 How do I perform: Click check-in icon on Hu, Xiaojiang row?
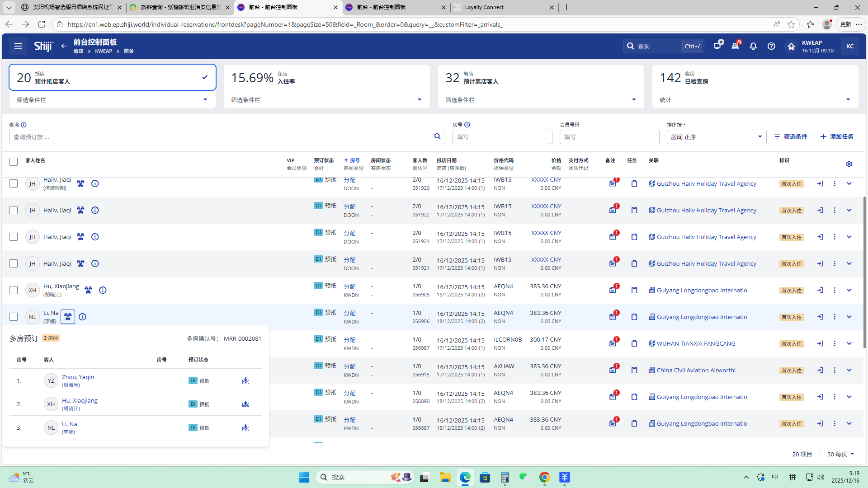820,290
